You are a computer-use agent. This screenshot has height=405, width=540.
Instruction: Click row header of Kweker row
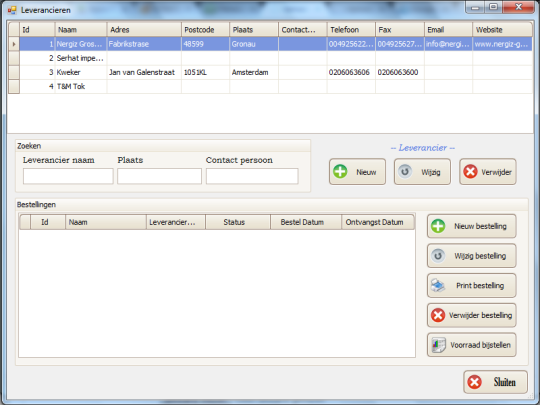[14, 72]
